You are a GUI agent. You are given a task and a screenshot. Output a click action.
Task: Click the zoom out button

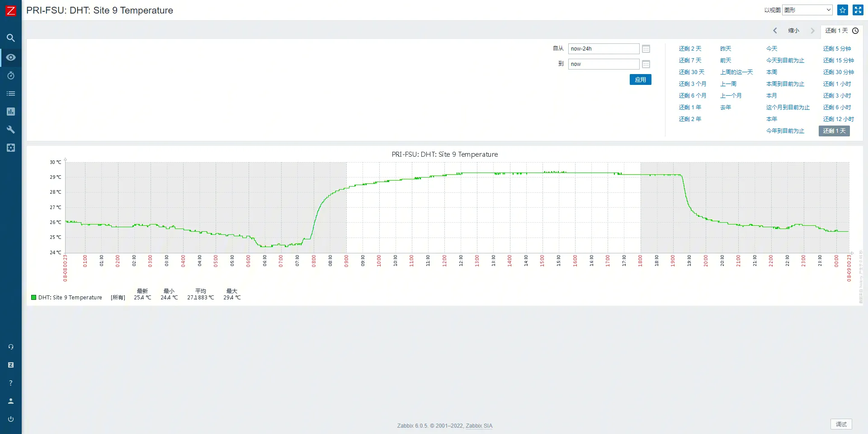point(793,31)
